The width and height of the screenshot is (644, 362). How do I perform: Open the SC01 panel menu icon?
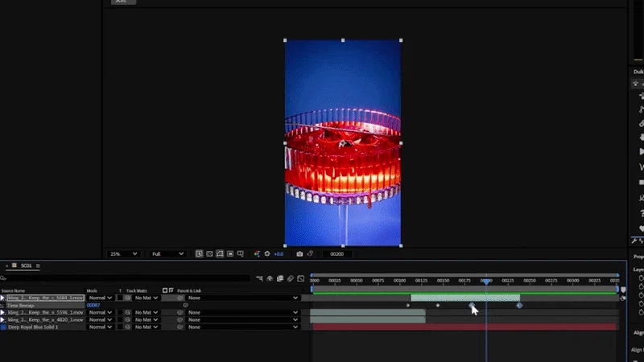pos(38,266)
